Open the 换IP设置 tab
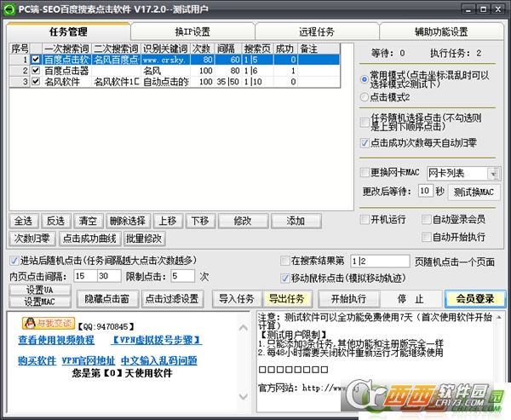This screenshot has height=420, width=511. tap(192, 32)
